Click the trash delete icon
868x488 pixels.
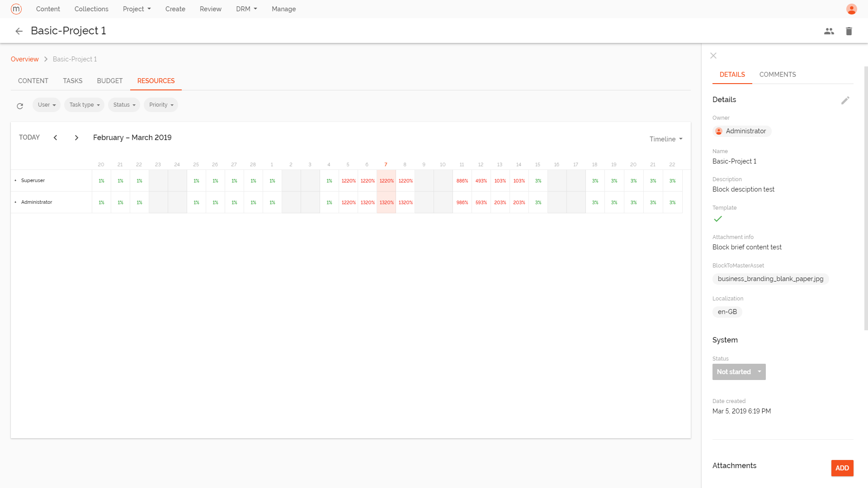tap(849, 31)
